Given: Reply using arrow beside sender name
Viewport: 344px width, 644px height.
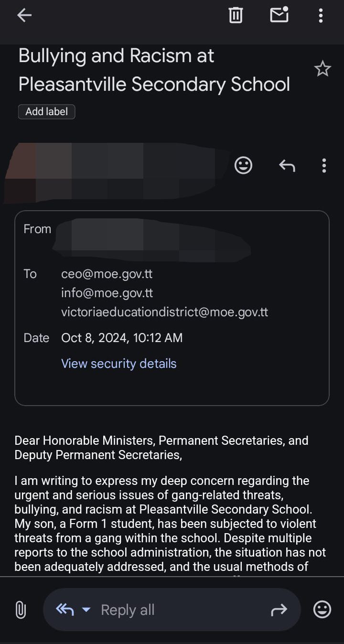Looking at the screenshot, I should 287,166.
